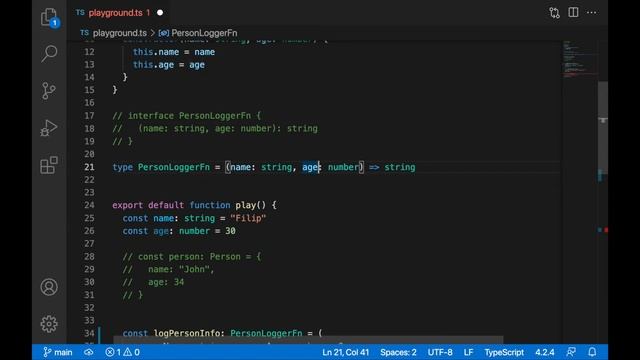The image size is (640, 360).
Task: Click the type keyword on line 21
Action: tap(122, 167)
